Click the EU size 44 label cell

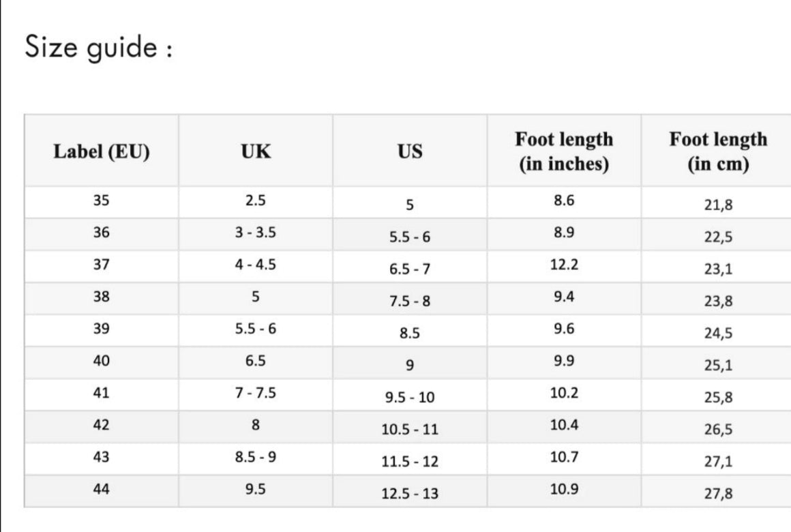point(102,488)
